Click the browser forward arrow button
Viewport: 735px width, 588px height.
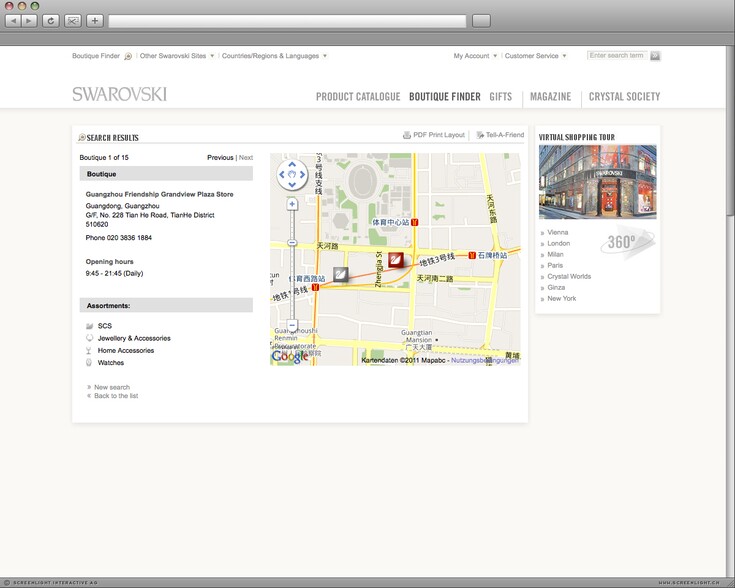pos(29,21)
